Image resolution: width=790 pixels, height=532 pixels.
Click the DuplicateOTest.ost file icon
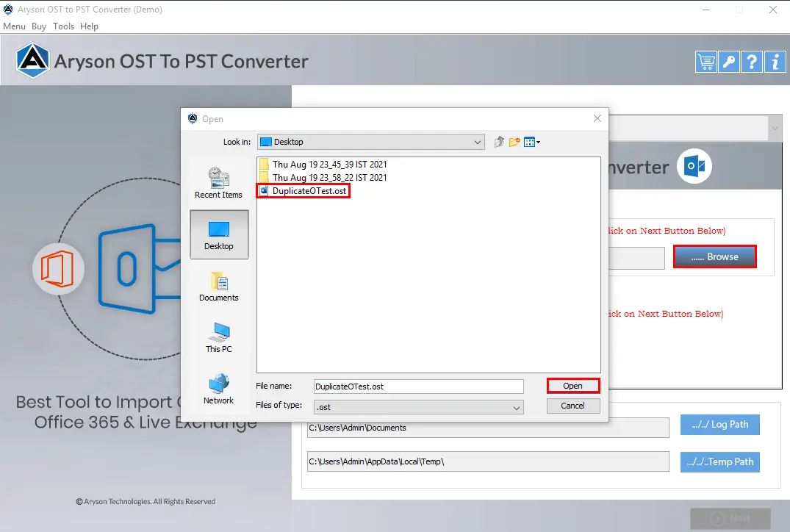click(x=264, y=191)
